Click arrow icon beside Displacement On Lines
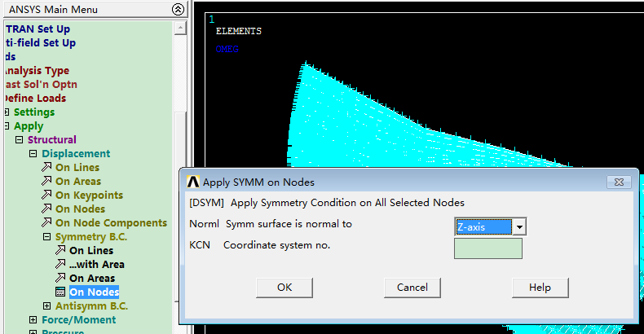 click(46, 167)
